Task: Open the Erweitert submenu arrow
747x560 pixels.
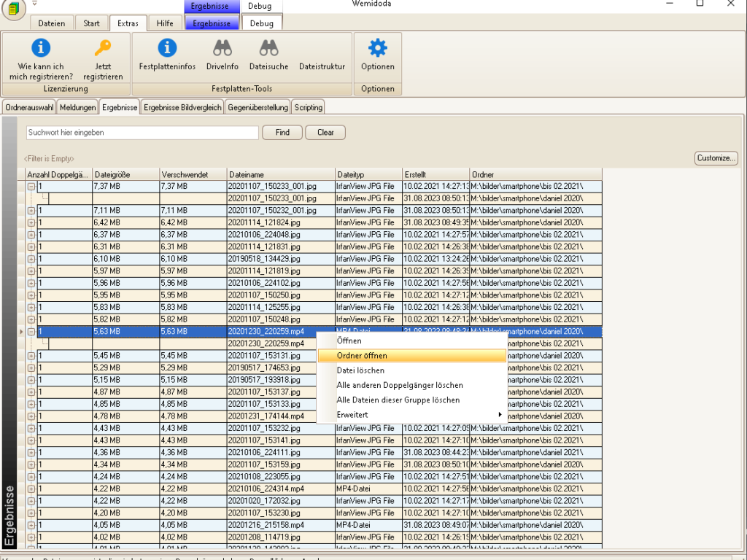Action: pyautogui.click(x=500, y=415)
